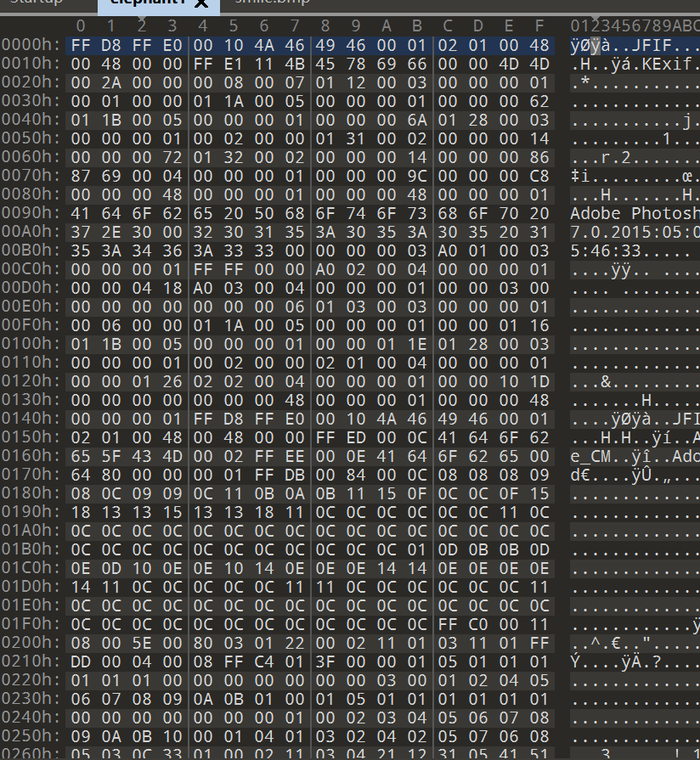Image resolution: width=700 pixels, height=760 pixels.
Task: Click byte EE in row 0160h
Action: pos(294,456)
